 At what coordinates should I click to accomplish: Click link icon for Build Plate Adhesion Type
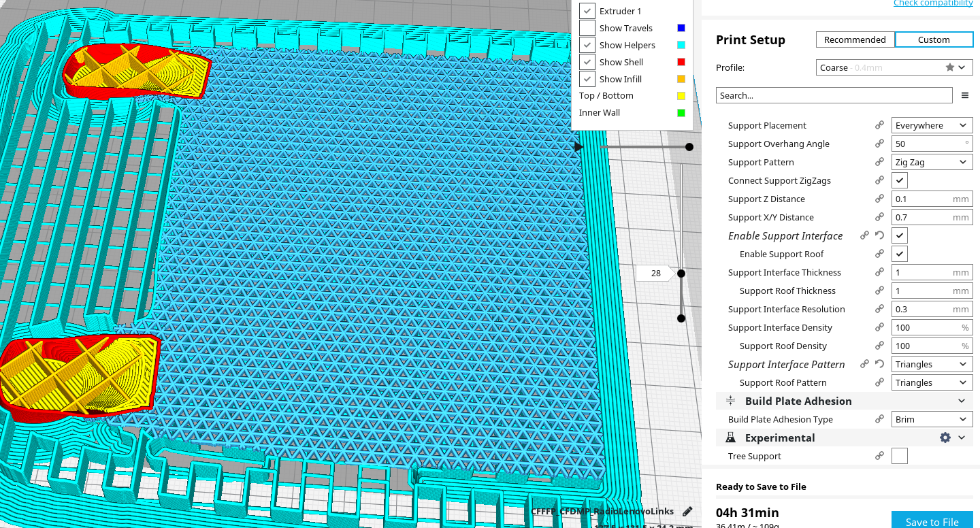coord(879,419)
